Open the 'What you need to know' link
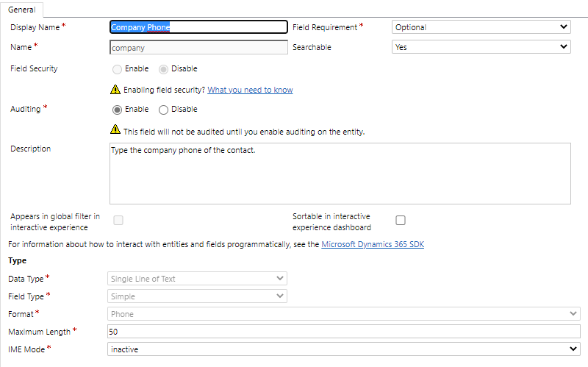This screenshot has height=367, width=588. (x=250, y=90)
